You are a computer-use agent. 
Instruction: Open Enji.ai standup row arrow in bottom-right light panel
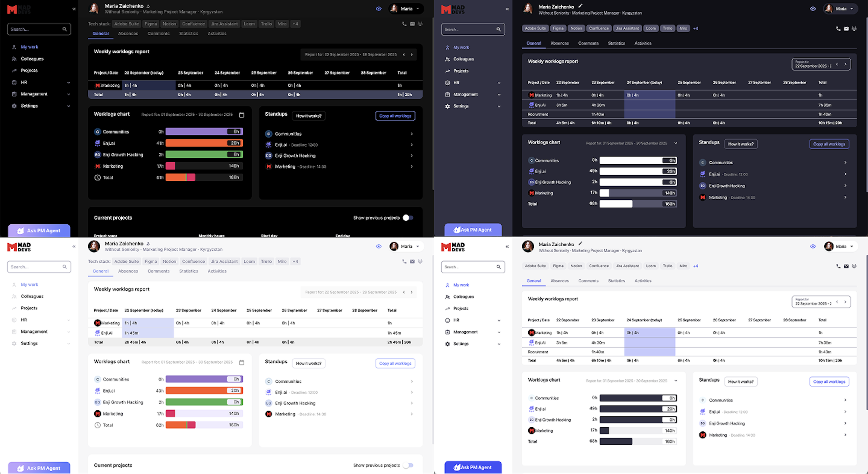point(845,412)
